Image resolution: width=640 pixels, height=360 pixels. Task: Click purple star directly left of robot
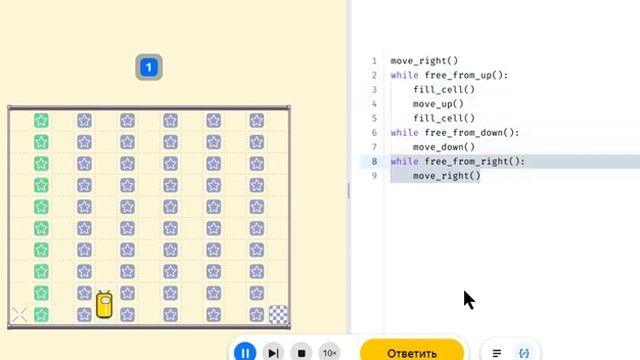click(84, 315)
